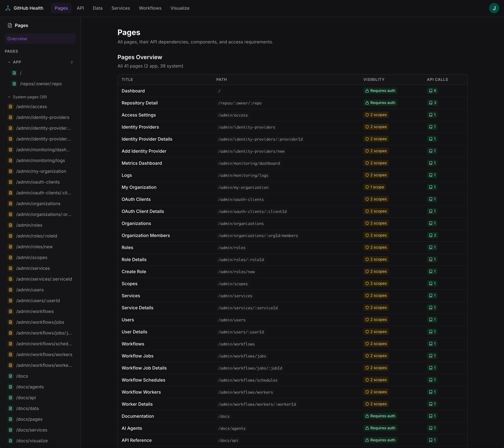Click the icon next to /admin/oauth-clients in sidebar

coord(10,182)
